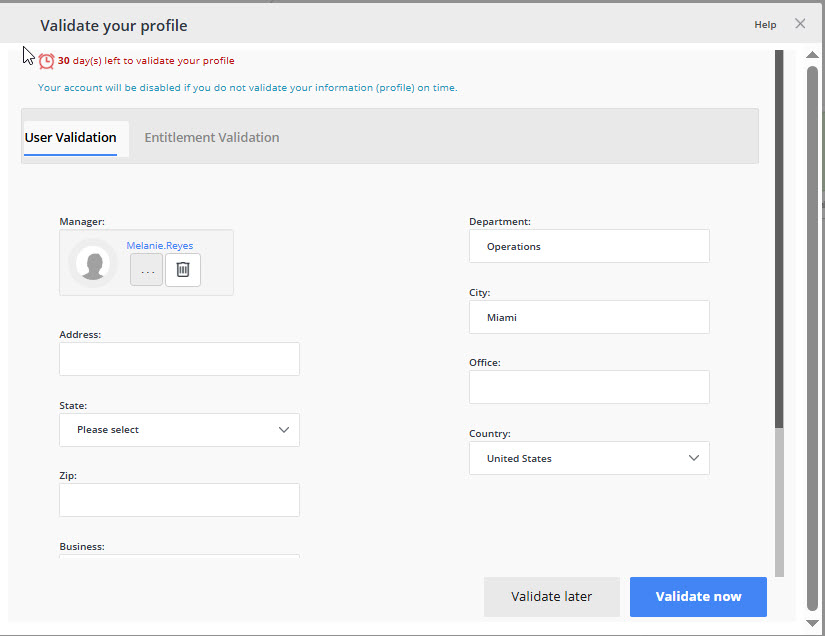Click the trash icon to remove Manager

point(183,269)
